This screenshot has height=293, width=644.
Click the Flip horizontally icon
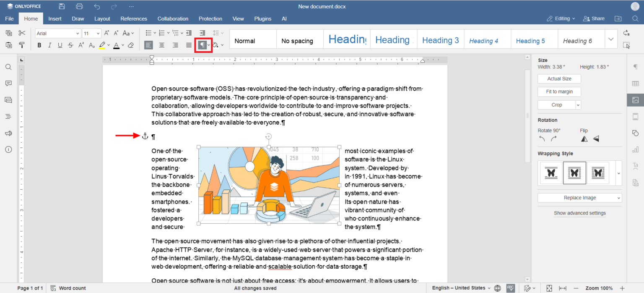(584, 139)
